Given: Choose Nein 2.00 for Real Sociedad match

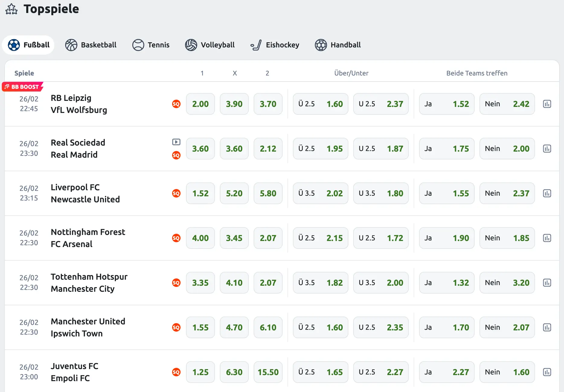Looking at the screenshot, I should pos(507,149).
